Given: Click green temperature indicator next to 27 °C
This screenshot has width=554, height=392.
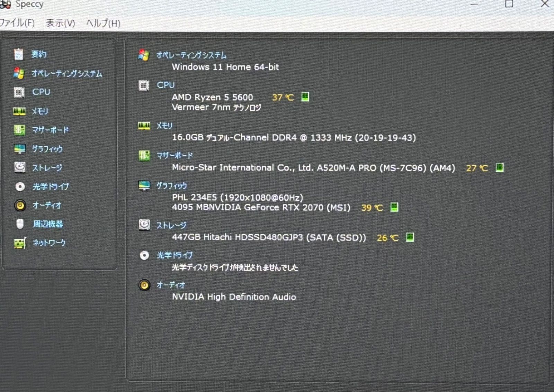Looking at the screenshot, I should click(499, 167).
